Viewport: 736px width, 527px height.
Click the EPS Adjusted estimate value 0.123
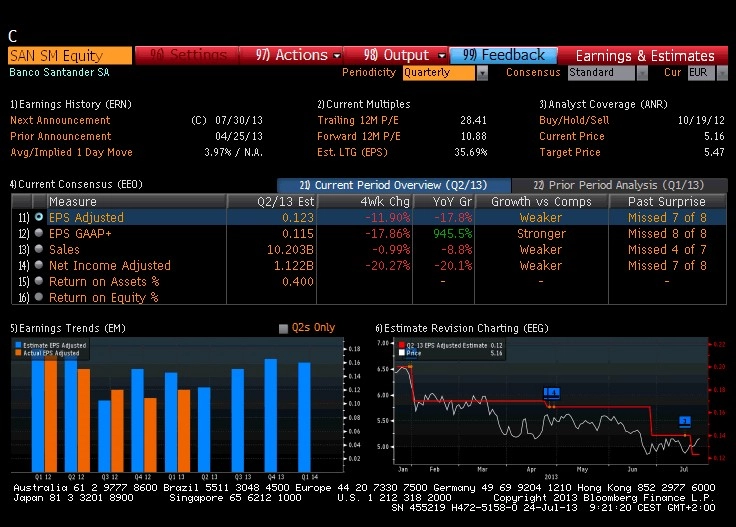(x=298, y=218)
